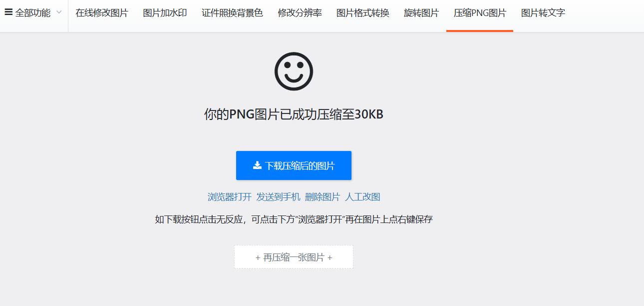
Task: Click the download arrow icon in blue button
Action: 257,165
